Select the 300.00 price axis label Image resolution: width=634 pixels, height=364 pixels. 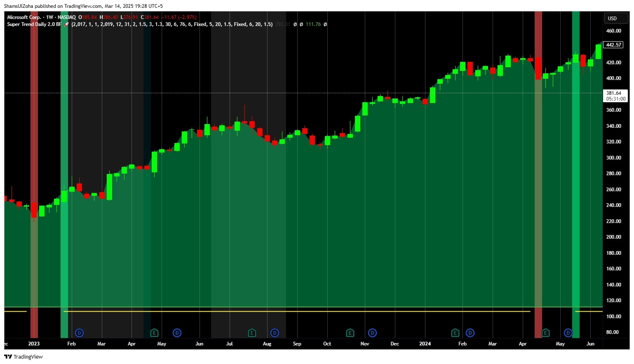click(x=613, y=158)
